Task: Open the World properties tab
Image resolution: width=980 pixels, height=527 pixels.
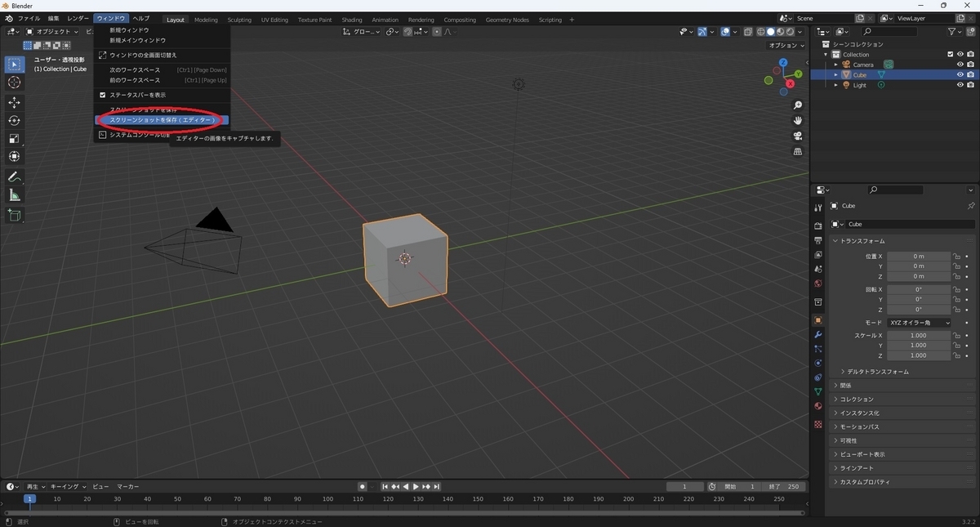Action: click(x=818, y=284)
